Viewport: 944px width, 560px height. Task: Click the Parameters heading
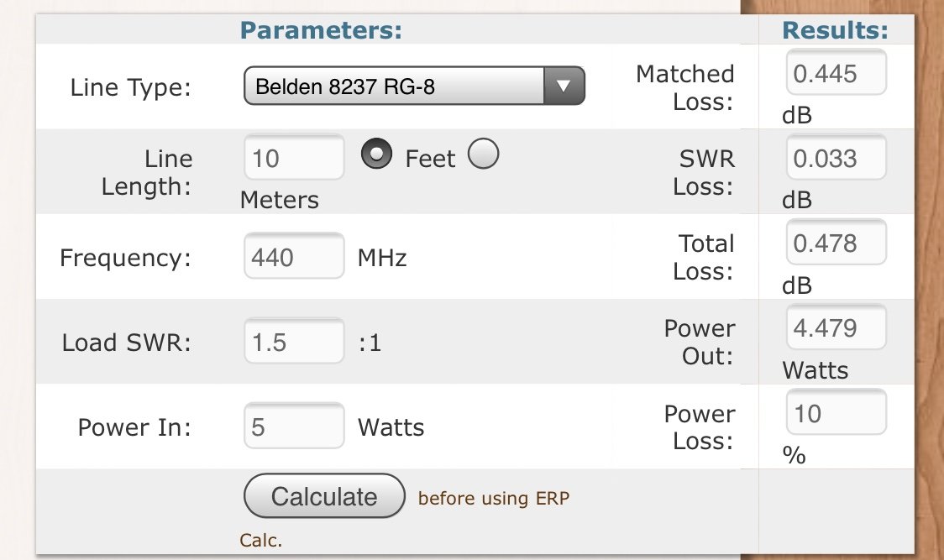pyautogui.click(x=321, y=30)
